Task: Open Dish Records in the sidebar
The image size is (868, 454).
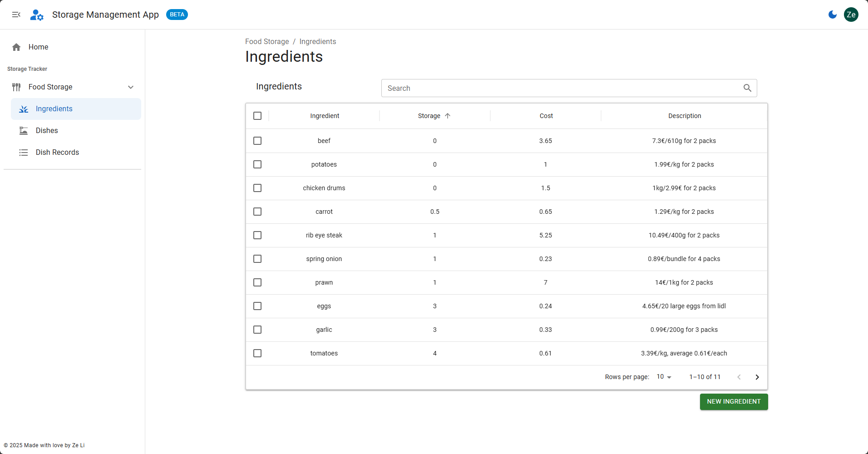Action: tap(57, 153)
